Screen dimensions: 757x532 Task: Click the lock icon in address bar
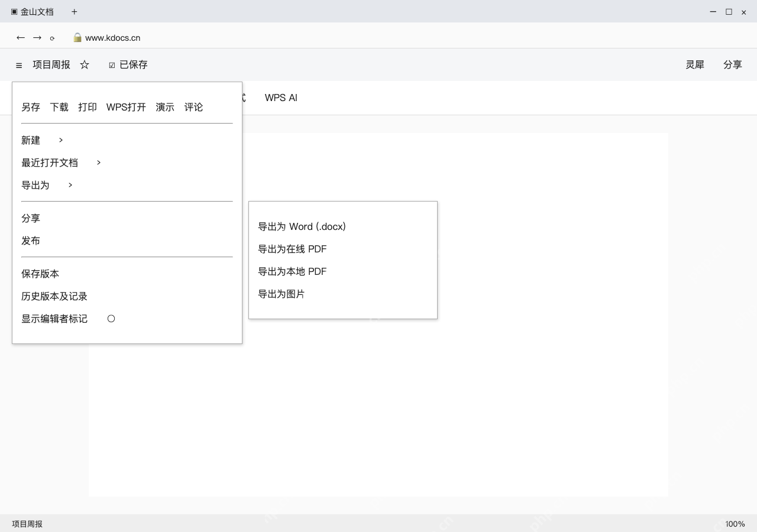[77, 37]
